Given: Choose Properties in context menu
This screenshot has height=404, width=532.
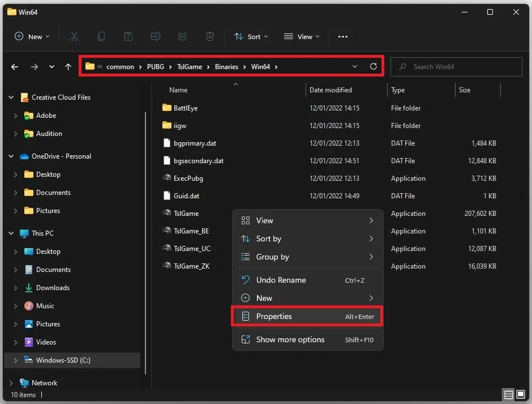Looking at the screenshot, I should tap(307, 316).
